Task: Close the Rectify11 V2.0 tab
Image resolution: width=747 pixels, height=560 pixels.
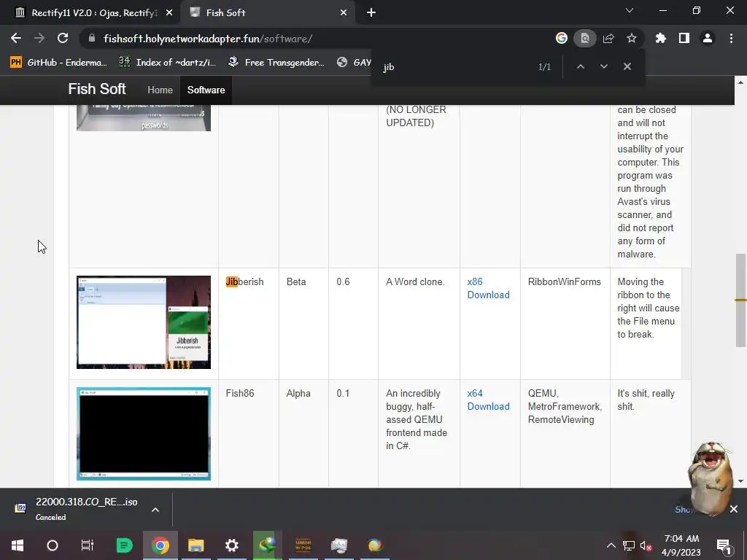Action: tap(169, 13)
